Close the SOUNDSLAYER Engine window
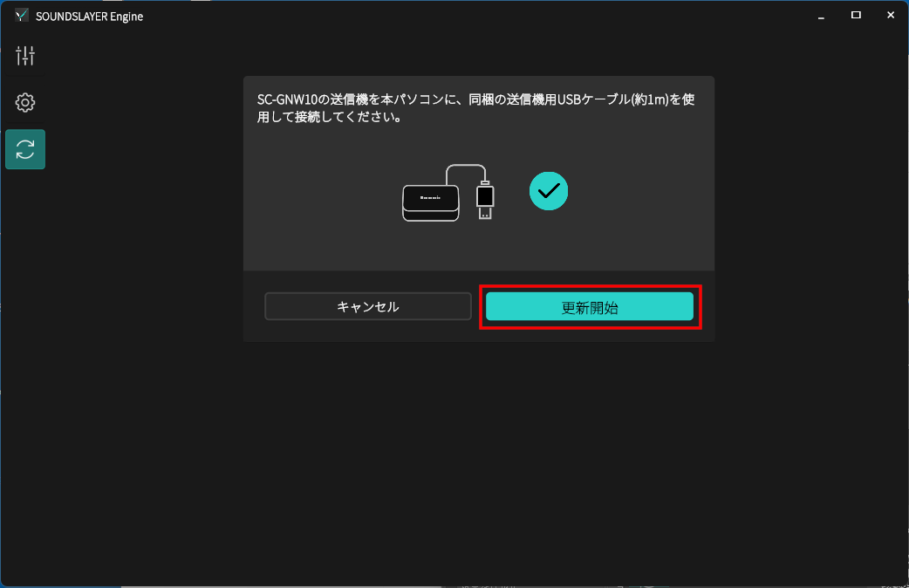This screenshot has height=588, width=909. (890, 16)
